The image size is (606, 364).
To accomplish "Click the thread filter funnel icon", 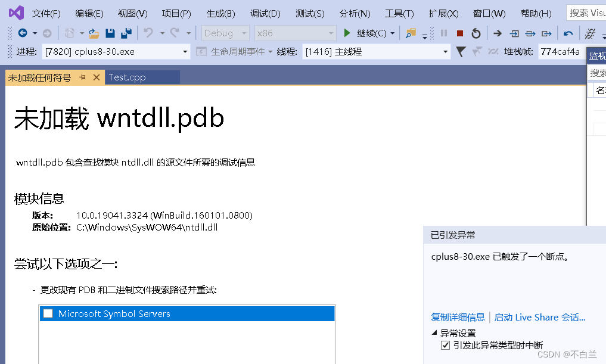I will point(461,51).
